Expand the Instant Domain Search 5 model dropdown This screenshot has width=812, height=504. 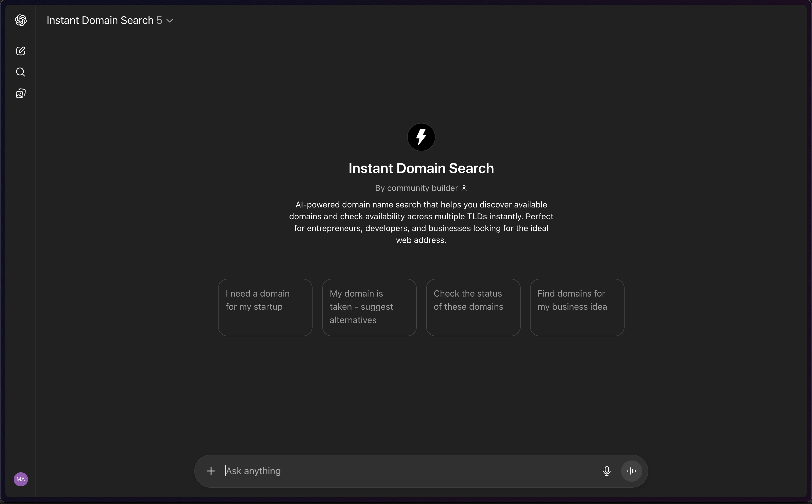(110, 20)
